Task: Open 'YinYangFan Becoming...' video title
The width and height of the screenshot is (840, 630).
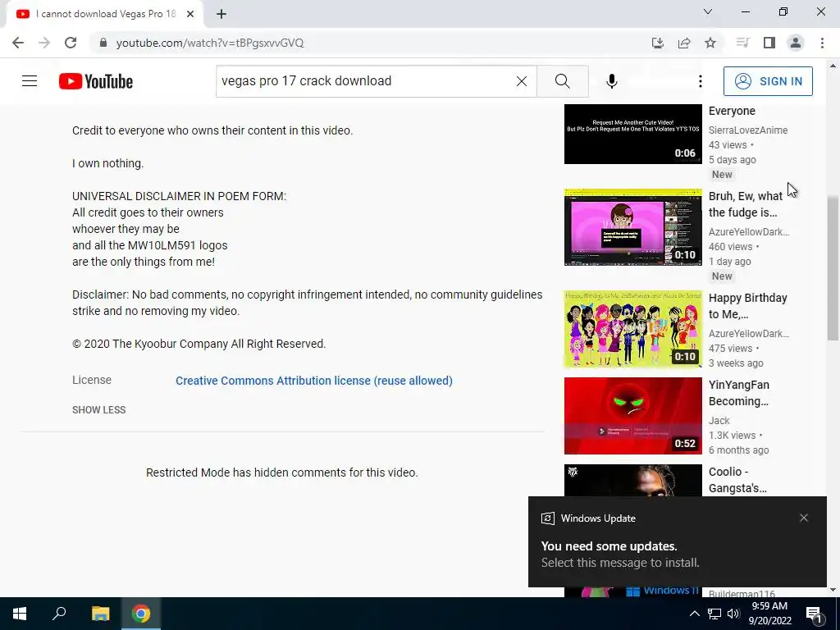Action: [x=739, y=393]
